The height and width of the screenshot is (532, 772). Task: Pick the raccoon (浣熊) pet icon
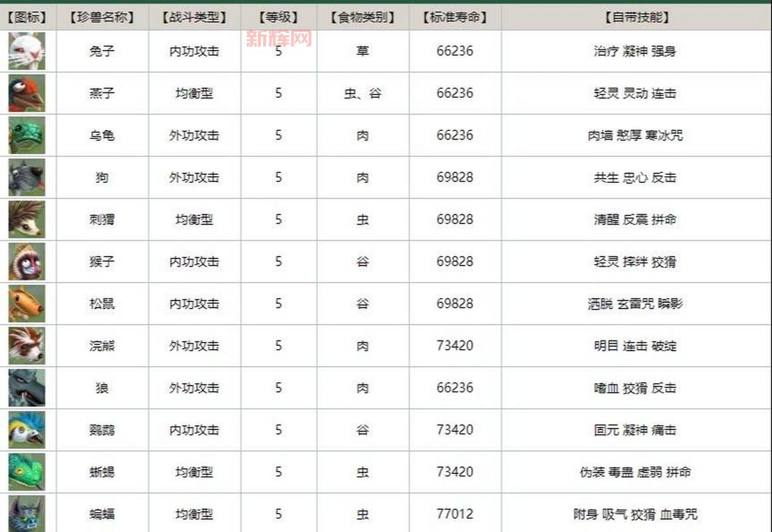point(27,346)
